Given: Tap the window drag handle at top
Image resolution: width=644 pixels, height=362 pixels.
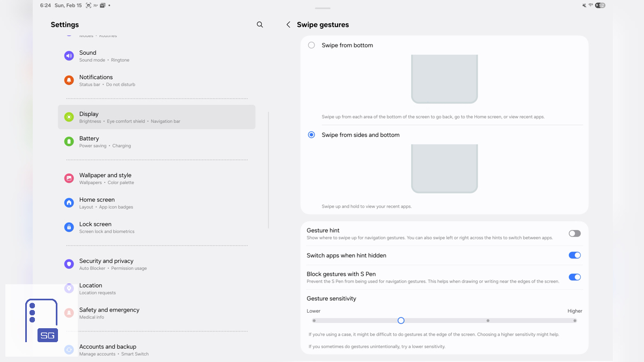Looking at the screenshot, I should (x=323, y=9).
